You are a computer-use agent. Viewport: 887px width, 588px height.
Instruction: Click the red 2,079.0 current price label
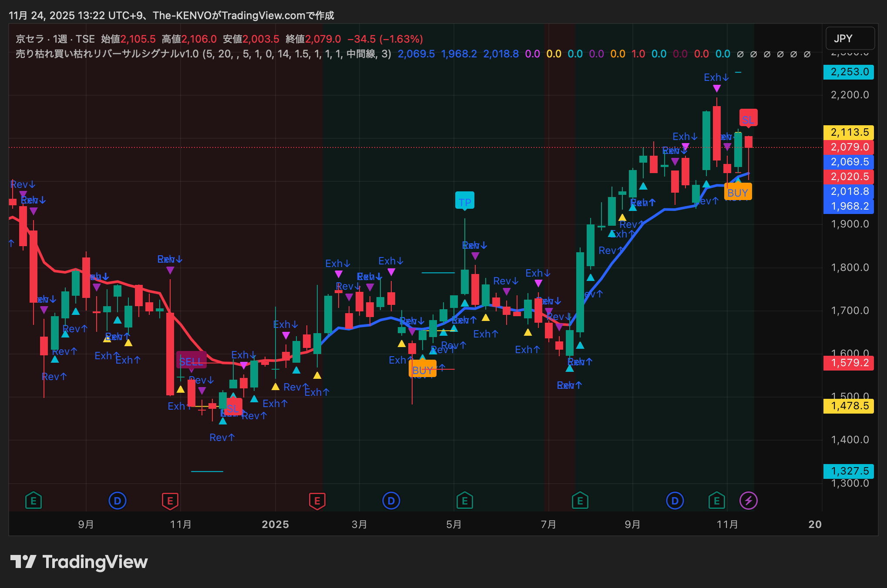pyautogui.click(x=849, y=147)
